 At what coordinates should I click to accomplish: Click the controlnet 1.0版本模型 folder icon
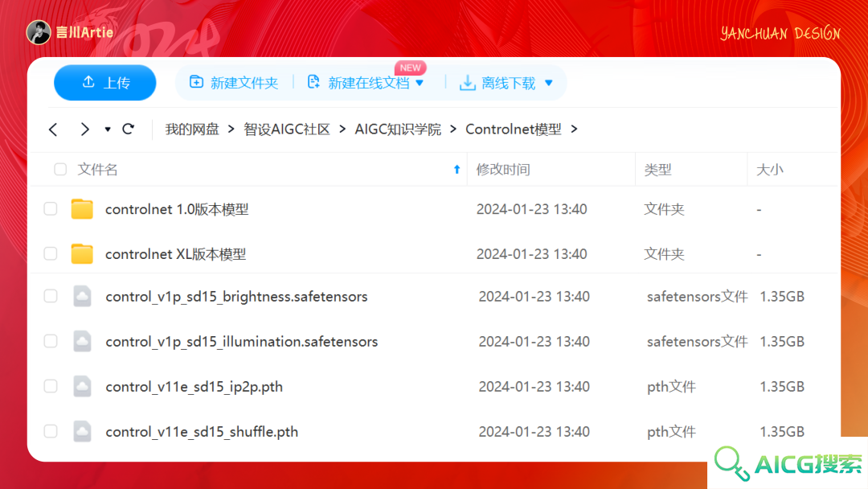(x=82, y=209)
